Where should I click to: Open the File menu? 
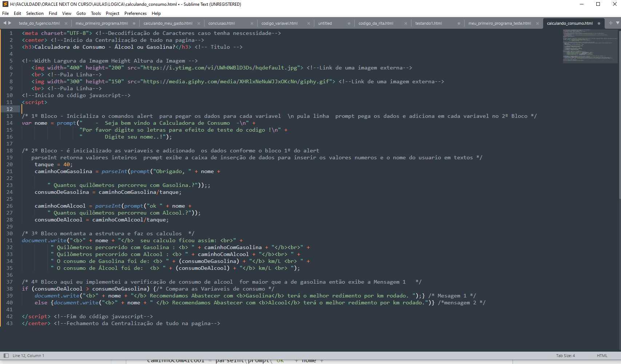5,13
